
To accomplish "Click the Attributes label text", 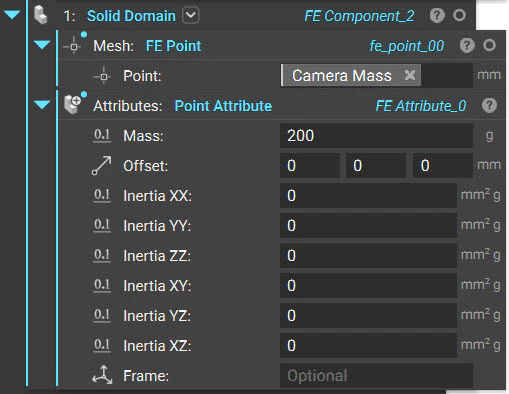I will pyautogui.click(x=128, y=106).
